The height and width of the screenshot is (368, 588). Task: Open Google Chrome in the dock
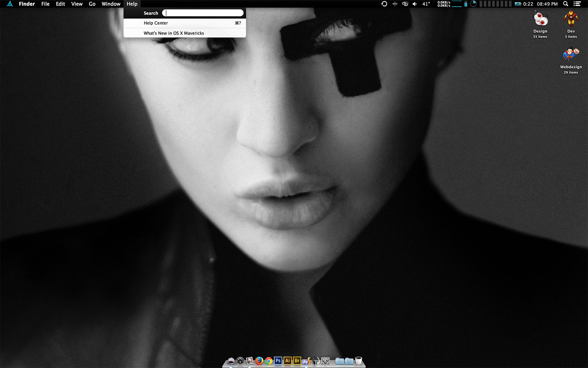tap(268, 361)
